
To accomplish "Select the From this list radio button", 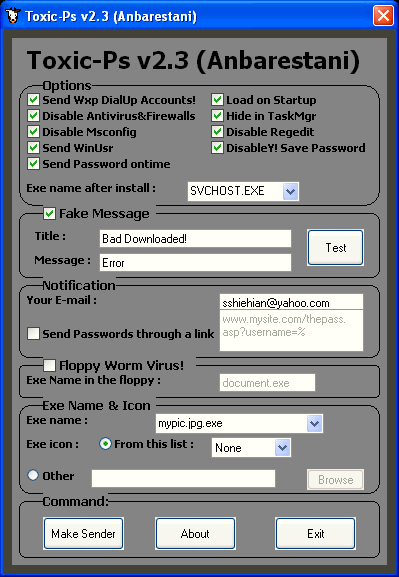I will tap(106, 444).
